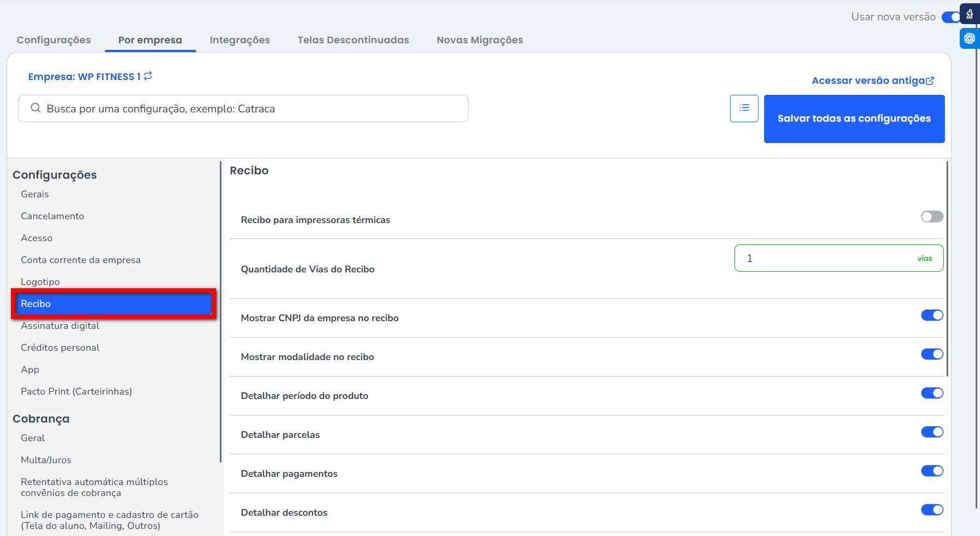Open Multa/Juros under Cobrança
980x536 pixels.
tap(46, 460)
